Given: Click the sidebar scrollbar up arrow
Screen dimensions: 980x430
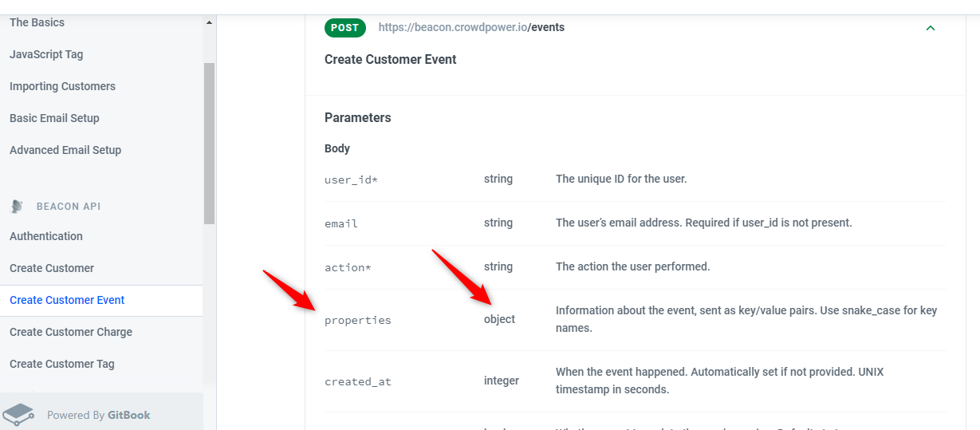Looking at the screenshot, I should coord(210,22).
